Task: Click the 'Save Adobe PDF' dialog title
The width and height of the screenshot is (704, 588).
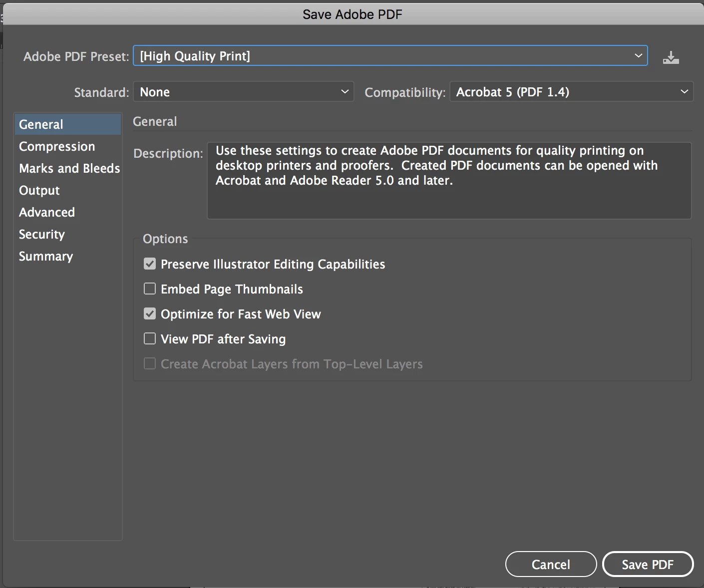Action: tap(352, 14)
